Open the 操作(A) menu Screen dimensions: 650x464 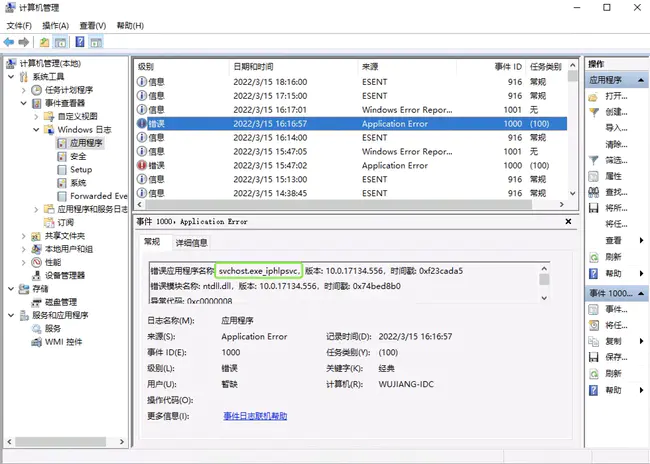pos(56,26)
